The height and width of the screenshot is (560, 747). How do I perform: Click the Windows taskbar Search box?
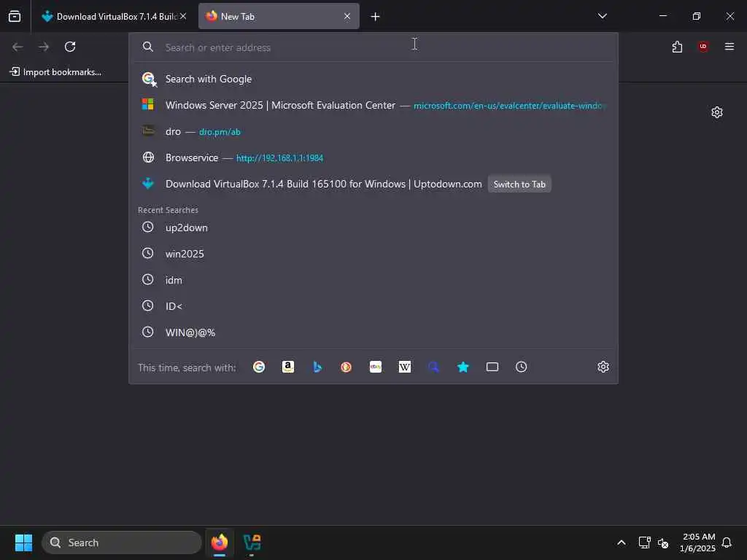pyautogui.click(x=122, y=542)
